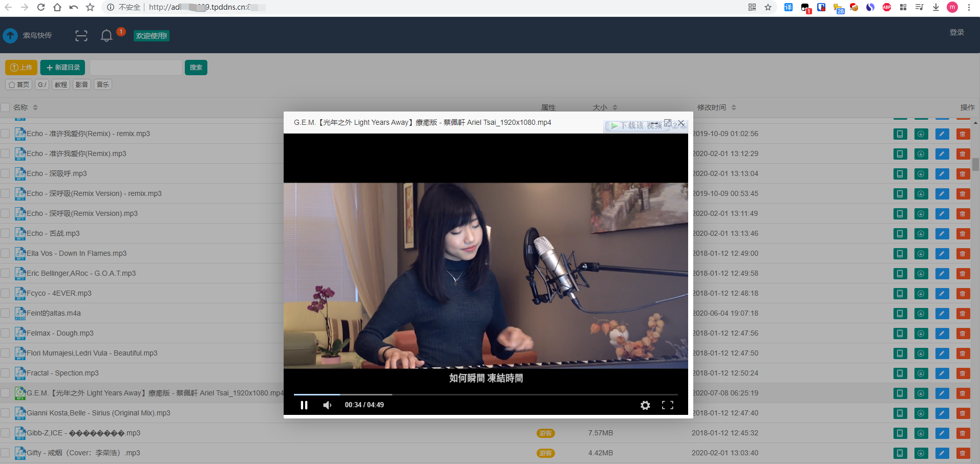Click the 欢迎使用! badge
The image size is (980, 464).
[152, 36]
